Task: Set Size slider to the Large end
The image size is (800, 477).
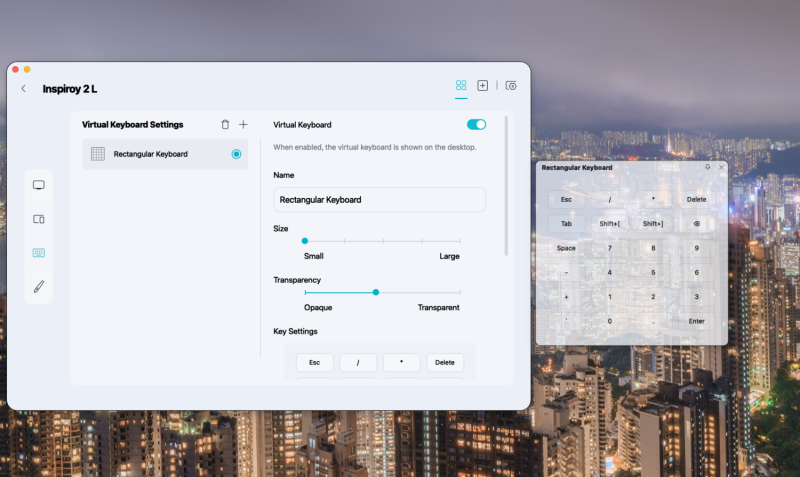Action: coord(460,241)
